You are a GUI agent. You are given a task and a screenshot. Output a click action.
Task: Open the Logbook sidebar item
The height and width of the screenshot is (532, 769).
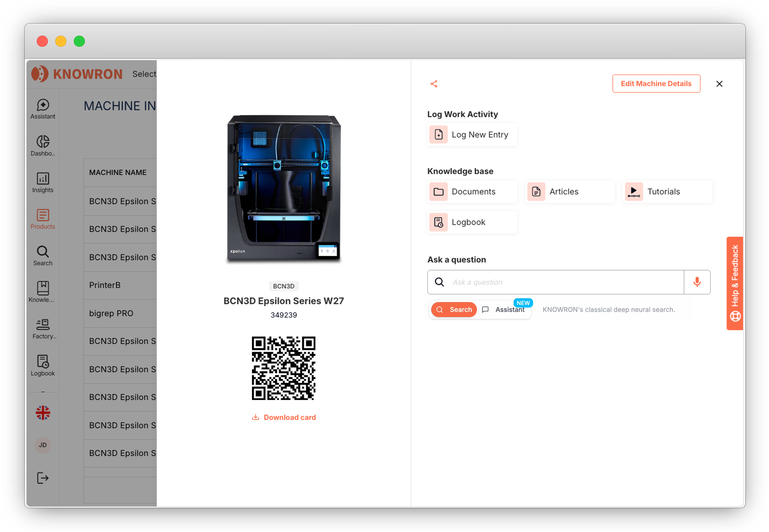click(43, 366)
